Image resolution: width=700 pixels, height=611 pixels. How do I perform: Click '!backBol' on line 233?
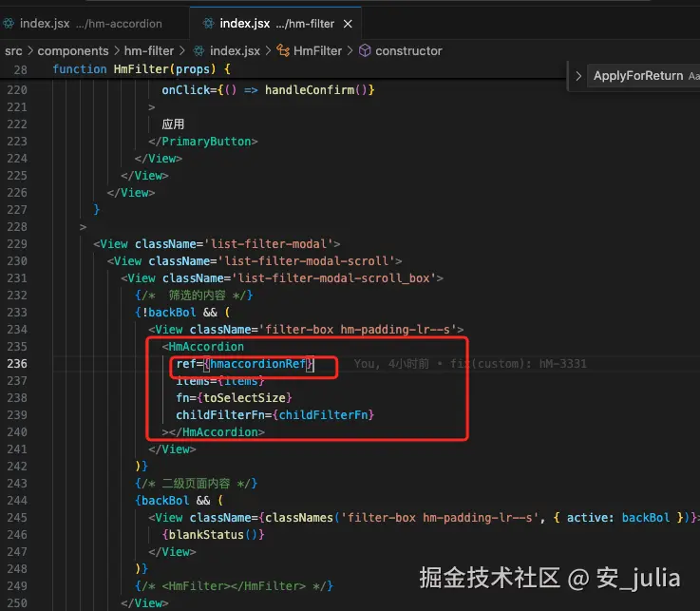click(x=169, y=313)
